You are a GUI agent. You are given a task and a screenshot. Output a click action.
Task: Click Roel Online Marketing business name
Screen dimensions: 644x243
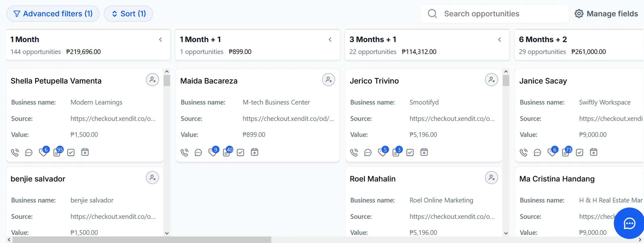tap(441, 200)
